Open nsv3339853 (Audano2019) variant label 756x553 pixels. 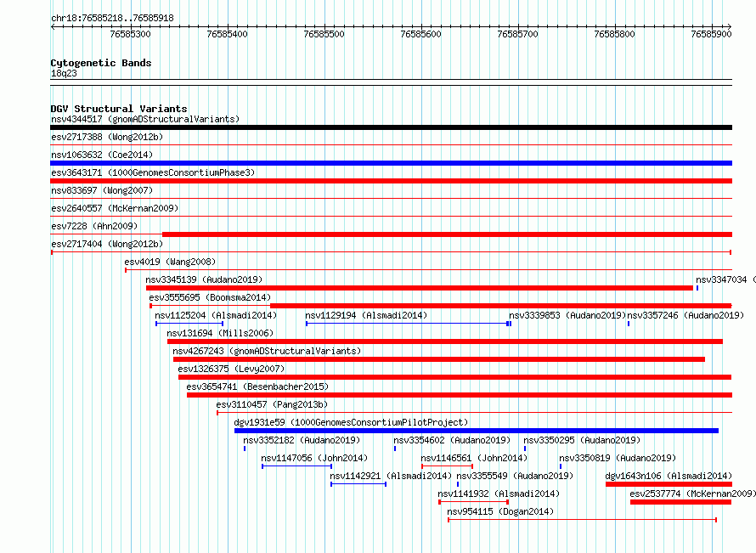[567, 315]
